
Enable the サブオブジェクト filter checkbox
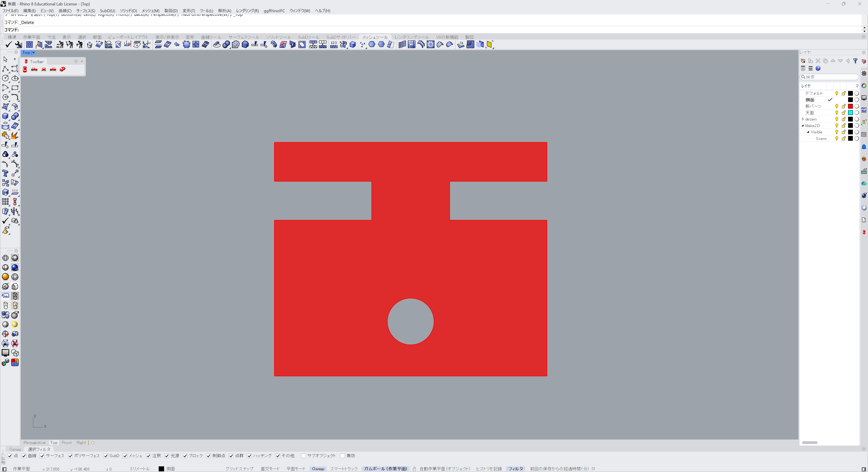coord(304,456)
